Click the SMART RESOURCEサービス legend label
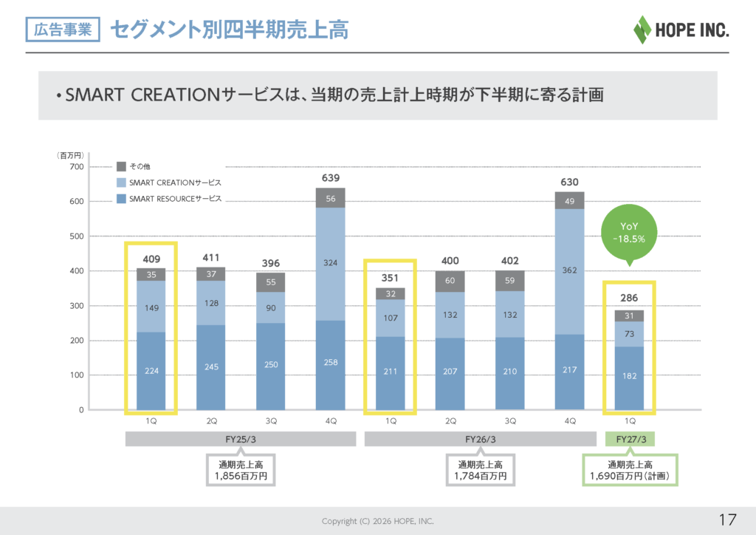 coord(175,199)
